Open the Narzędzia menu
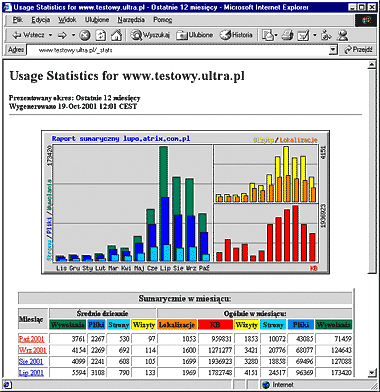Image resolution: width=380 pixels, height=392 pixels. pyautogui.click(x=131, y=20)
